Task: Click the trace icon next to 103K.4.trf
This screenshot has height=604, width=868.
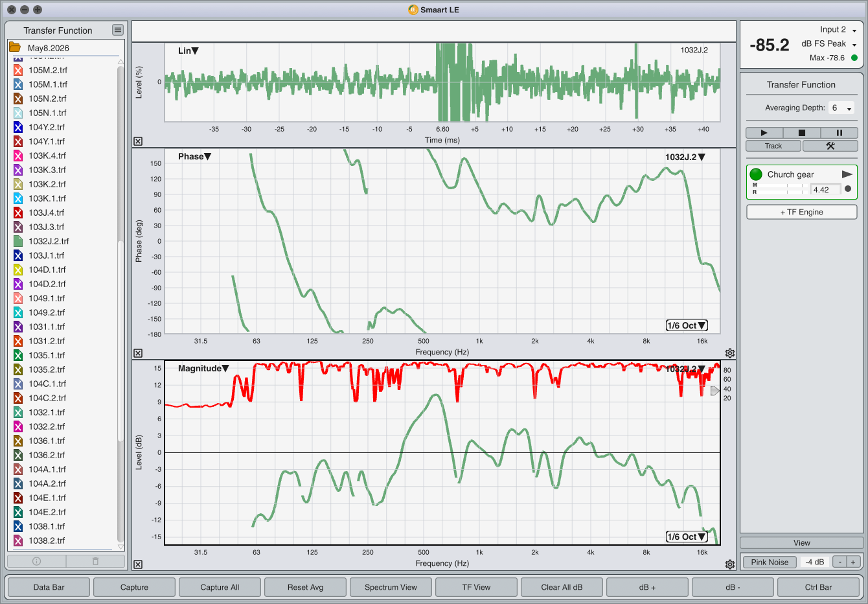Action: click(18, 156)
